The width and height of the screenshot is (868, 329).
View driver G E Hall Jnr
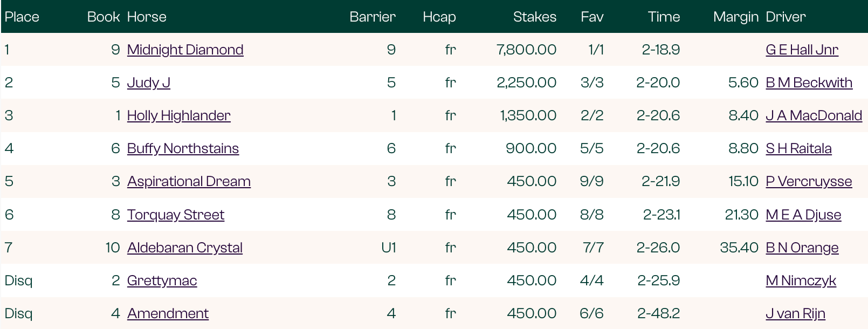pos(802,50)
